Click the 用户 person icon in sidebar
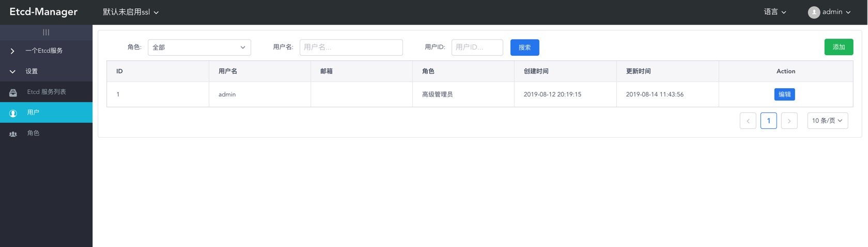Viewport: 868px width, 247px height. pyautogui.click(x=13, y=113)
